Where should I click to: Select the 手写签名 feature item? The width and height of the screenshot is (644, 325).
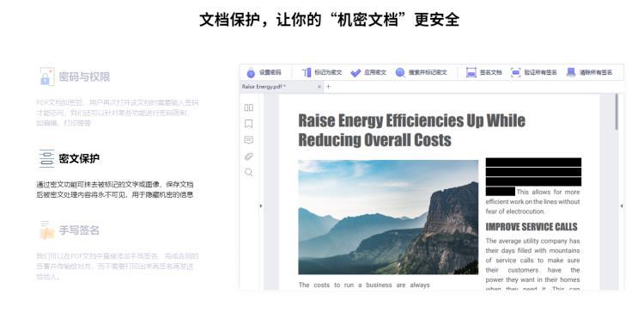pos(70,230)
